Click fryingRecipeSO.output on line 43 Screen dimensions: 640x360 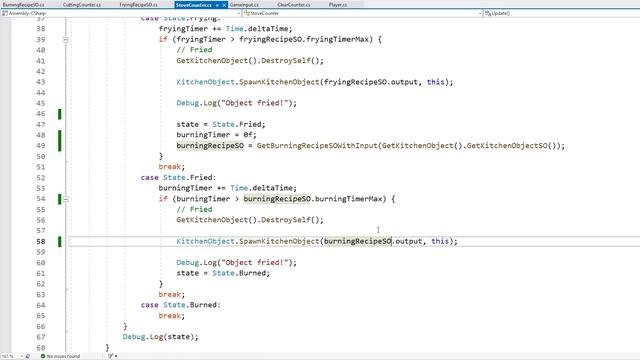coord(371,82)
